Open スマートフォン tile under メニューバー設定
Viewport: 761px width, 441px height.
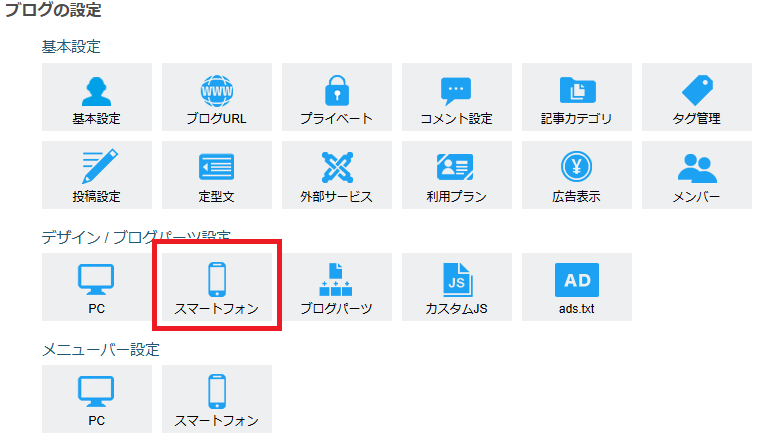tap(216, 399)
